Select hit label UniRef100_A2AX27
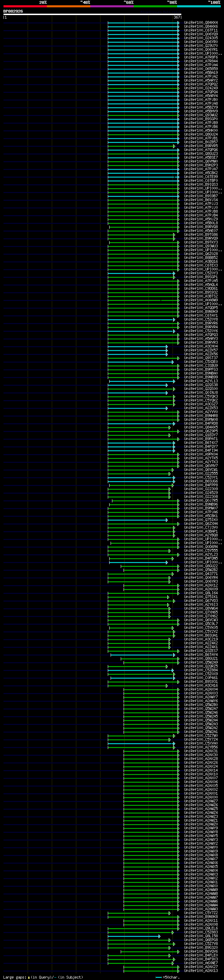The height and width of the screenshot is (980, 224). [201, 967]
